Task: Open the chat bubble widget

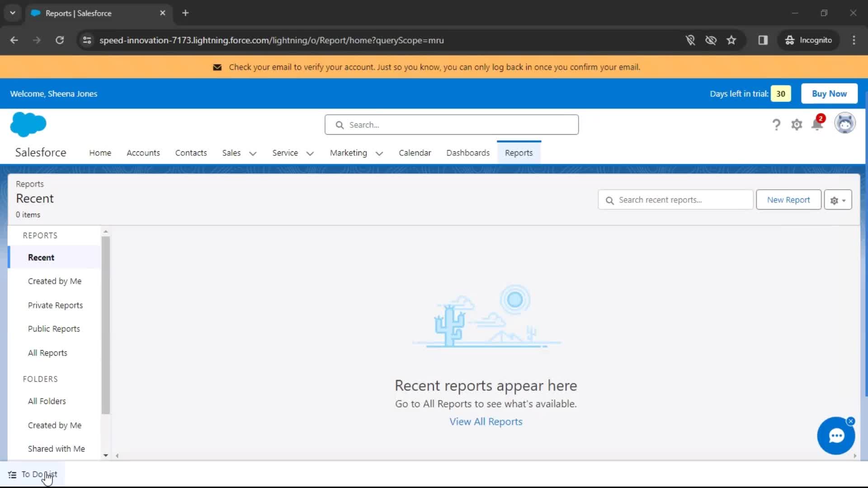Action: coord(836,436)
